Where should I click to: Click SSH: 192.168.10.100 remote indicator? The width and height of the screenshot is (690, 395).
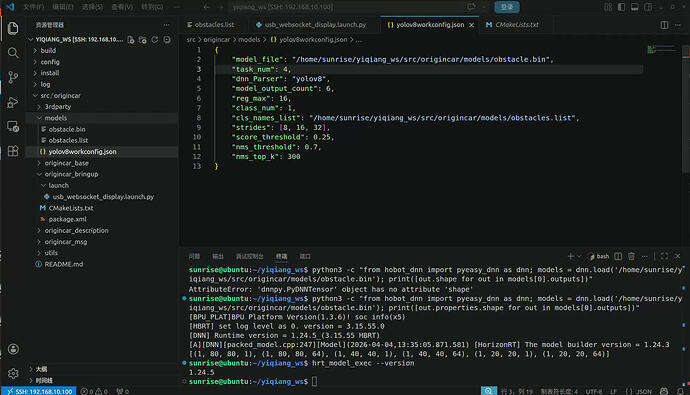point(39,391)
